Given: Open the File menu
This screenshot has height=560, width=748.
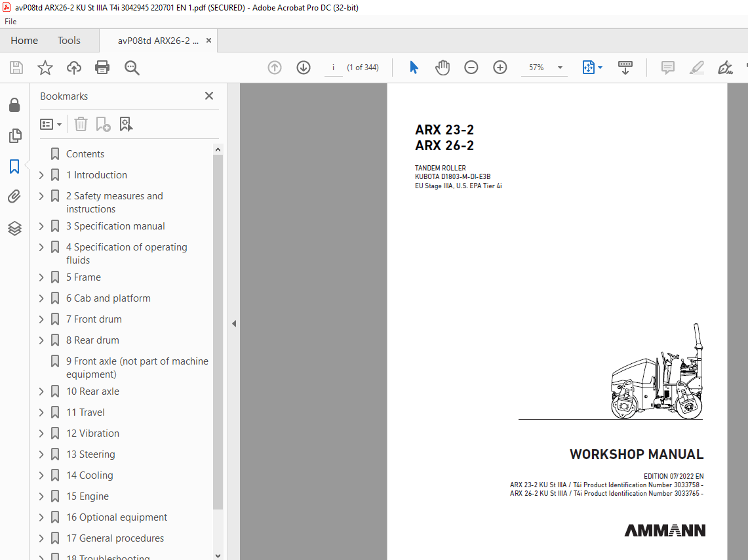Looking at the screenshot, I should [10, 22].
